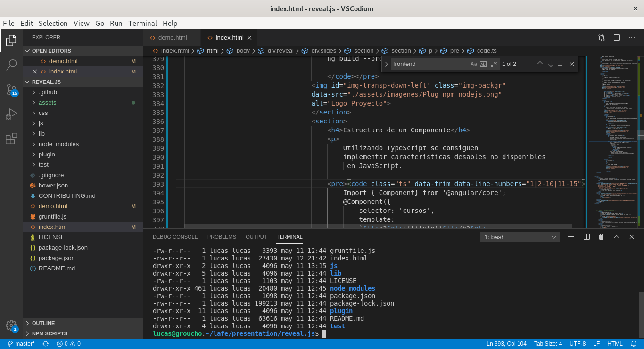Viewport: 644px width, 349px height.
Task: Open the Run and Debug view
Action: point(11,114)
